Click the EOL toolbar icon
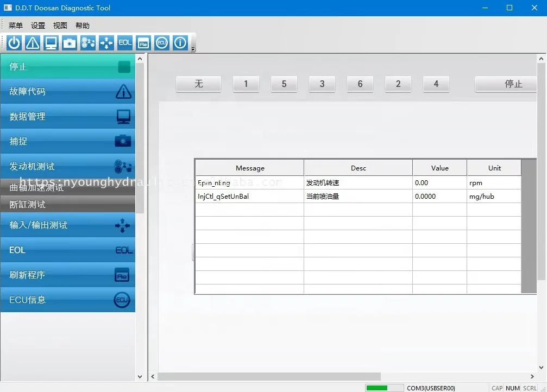Image resolution: width=547 pixels, height=392 pixels. (x=125, y=43)
